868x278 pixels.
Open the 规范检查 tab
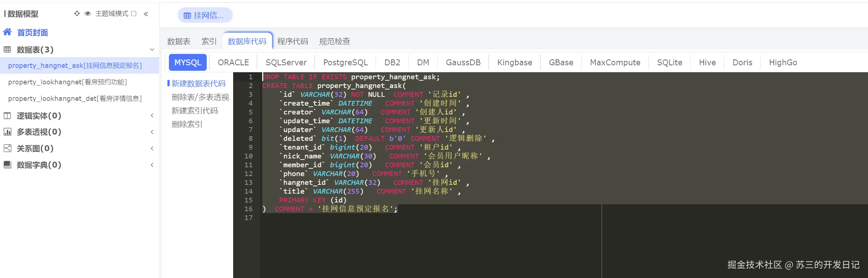click(334, 41)
